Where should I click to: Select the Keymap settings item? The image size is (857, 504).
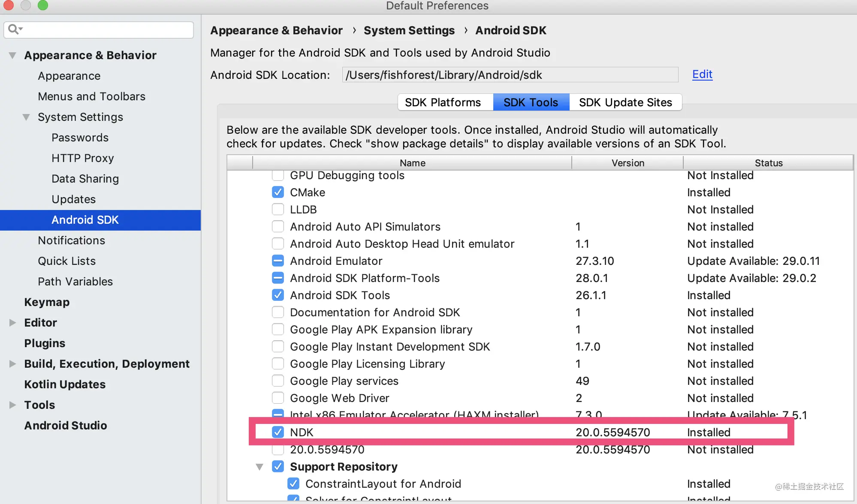click(47, 302)
